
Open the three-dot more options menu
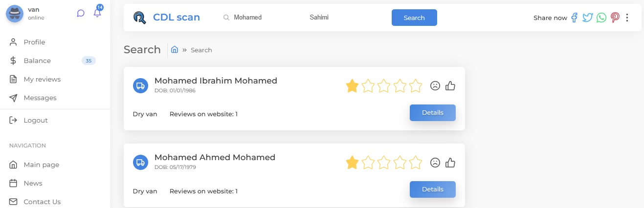pyautogui.click(x=627, y=18)
